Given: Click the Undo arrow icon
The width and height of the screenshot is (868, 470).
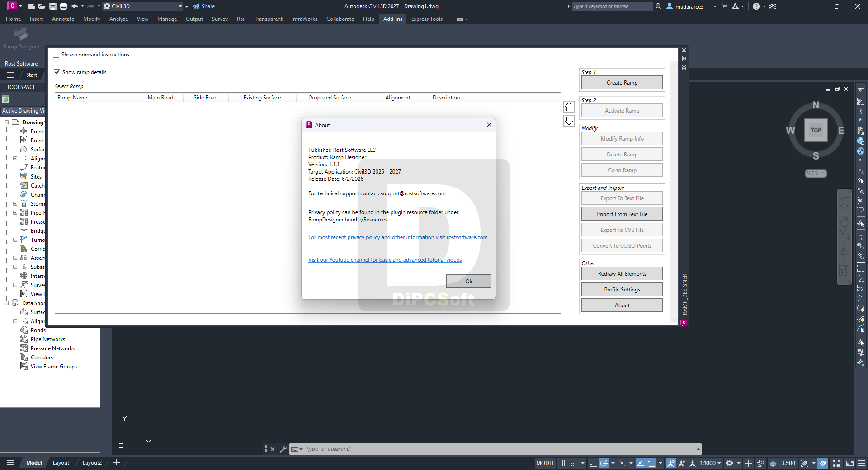Looking at the screenshot, I should [x=75, y=6].
